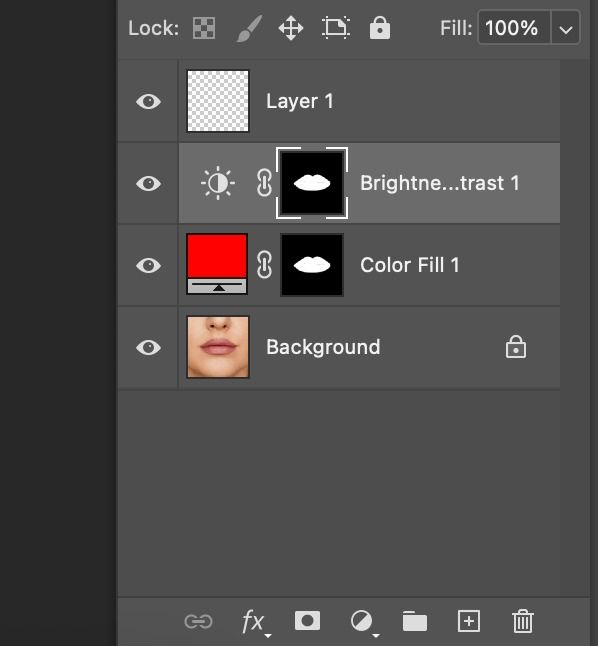The image size is (598, 646).
Task: Click the Background layer face thumbnail
Action: pos(218,347)
